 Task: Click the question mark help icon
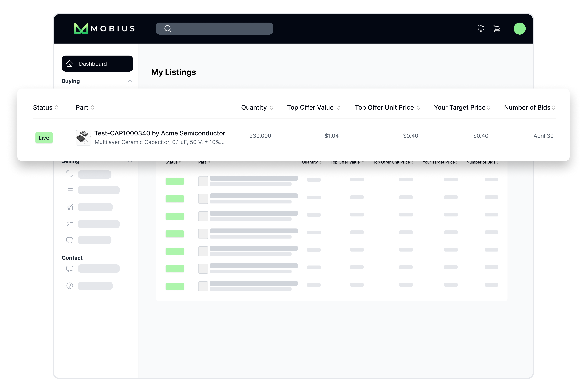(x=70, y=286)
